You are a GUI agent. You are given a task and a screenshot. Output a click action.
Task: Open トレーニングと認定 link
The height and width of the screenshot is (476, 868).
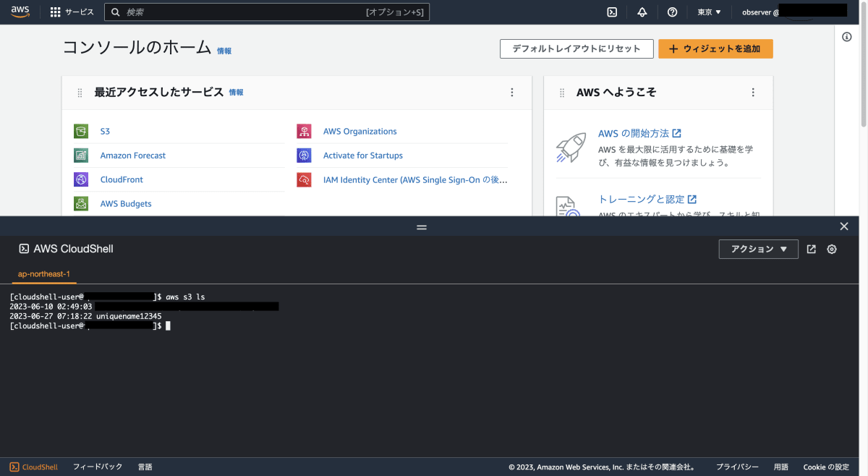[x=647, y=199]
